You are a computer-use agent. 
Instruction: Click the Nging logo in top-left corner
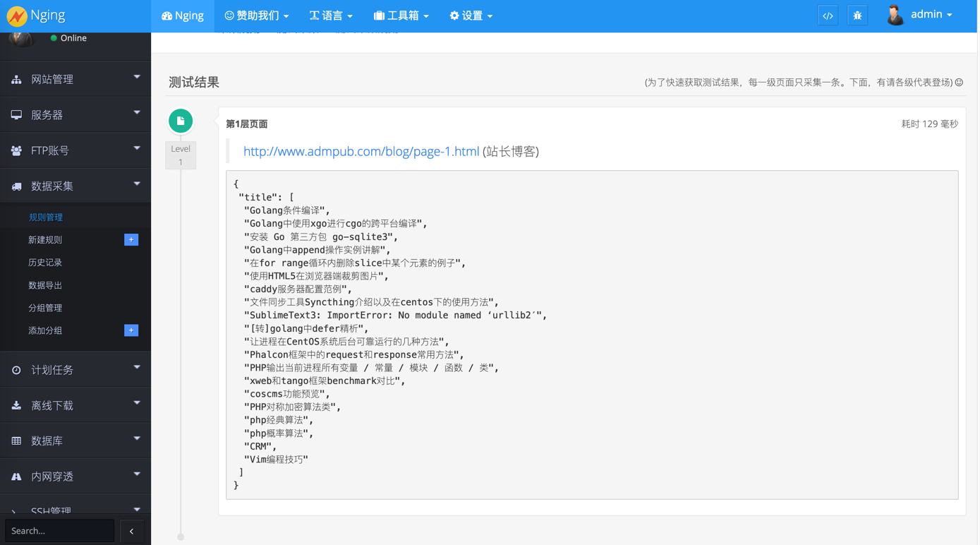[17, 16]
